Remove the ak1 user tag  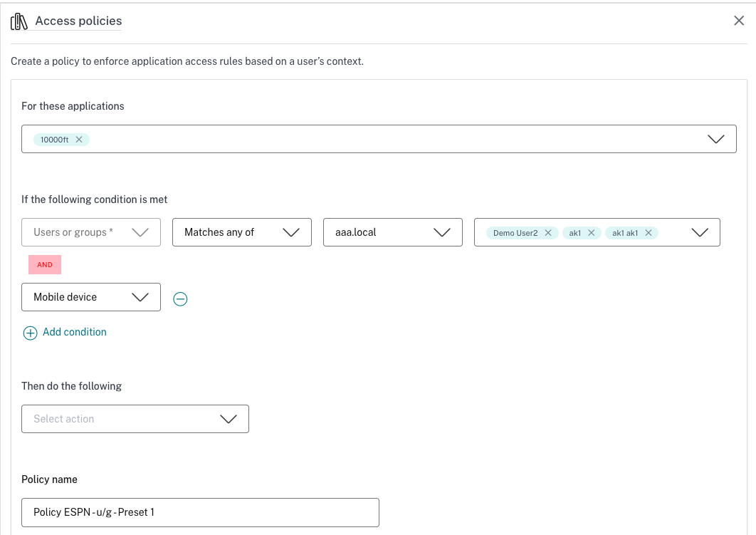coord(591,233)
